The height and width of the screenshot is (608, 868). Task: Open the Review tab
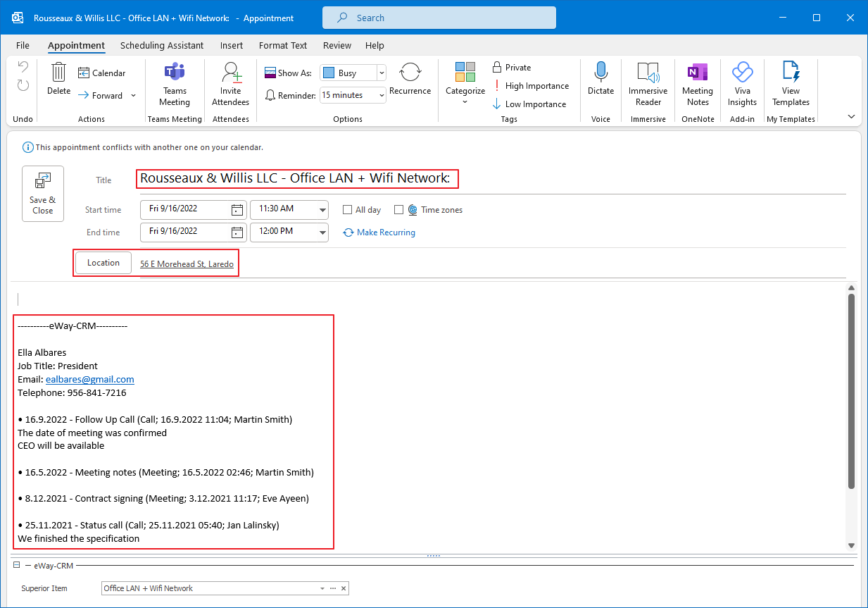click(337, 45)
